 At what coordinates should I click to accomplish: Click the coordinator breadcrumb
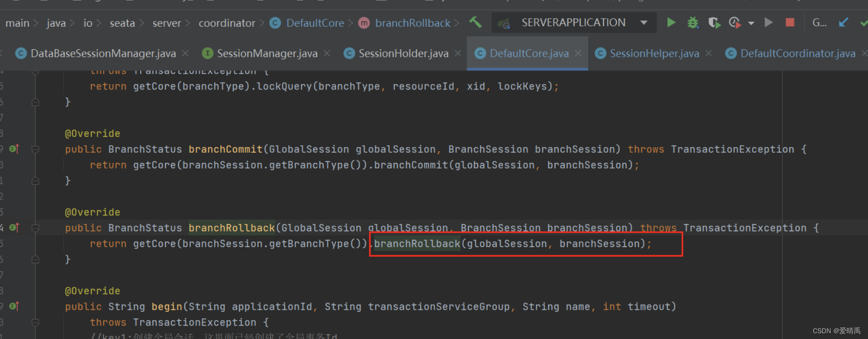pos(227,23)
